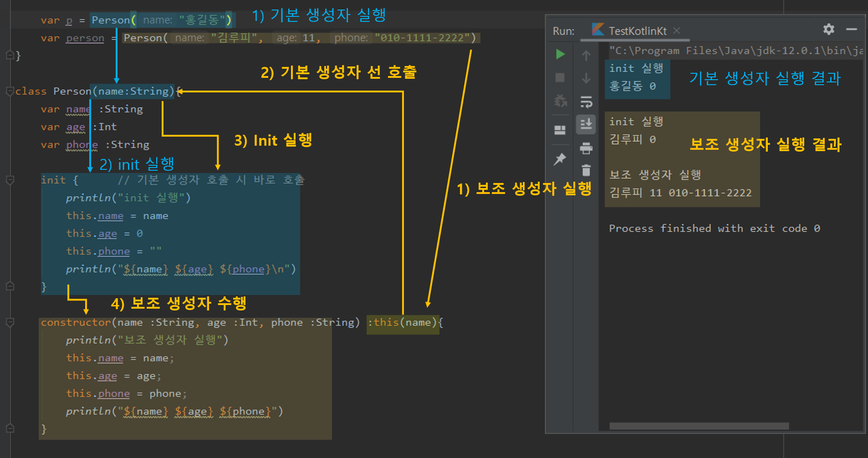Click the string "김루피" argument
The image size is (868, 458).
coord(234,38)
